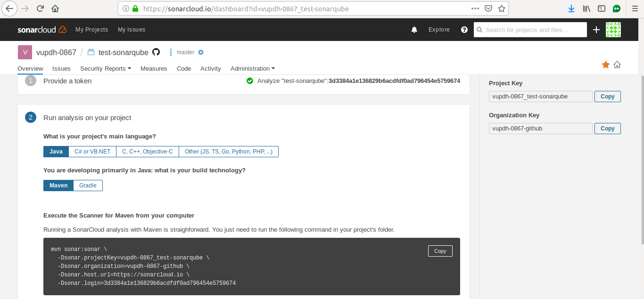Toggle the orange favorite star for project
Image resolution: width=644 pixels, height=299 pixels.
pos(606,65)
